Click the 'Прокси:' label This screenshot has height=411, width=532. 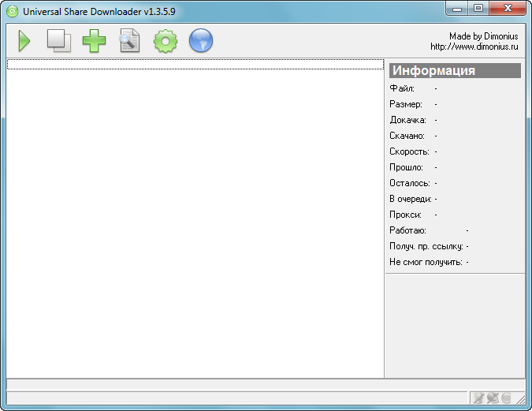(405, 215)
